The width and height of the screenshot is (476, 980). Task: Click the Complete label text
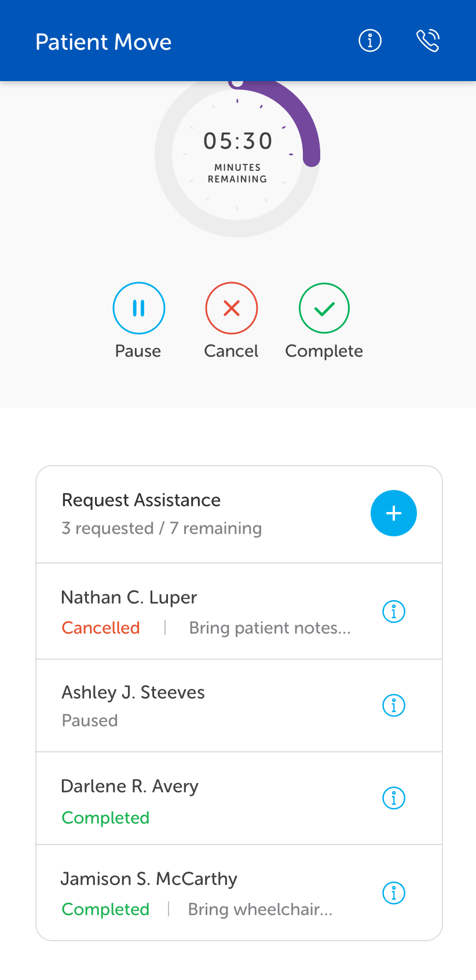pos(324,351)
